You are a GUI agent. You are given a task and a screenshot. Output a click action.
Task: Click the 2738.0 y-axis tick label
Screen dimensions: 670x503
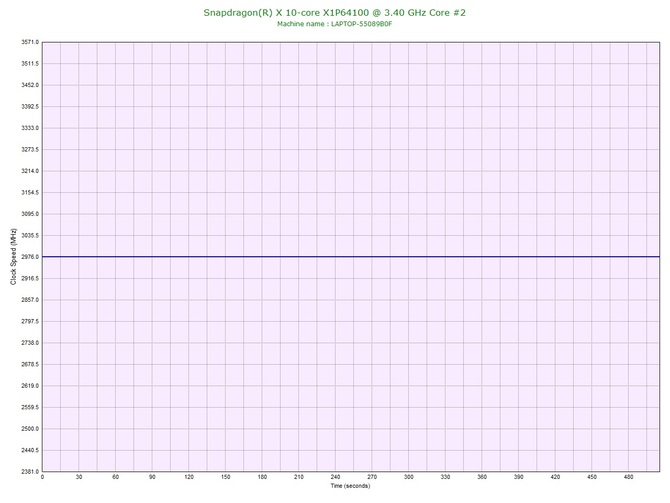[x=30, y=343]
